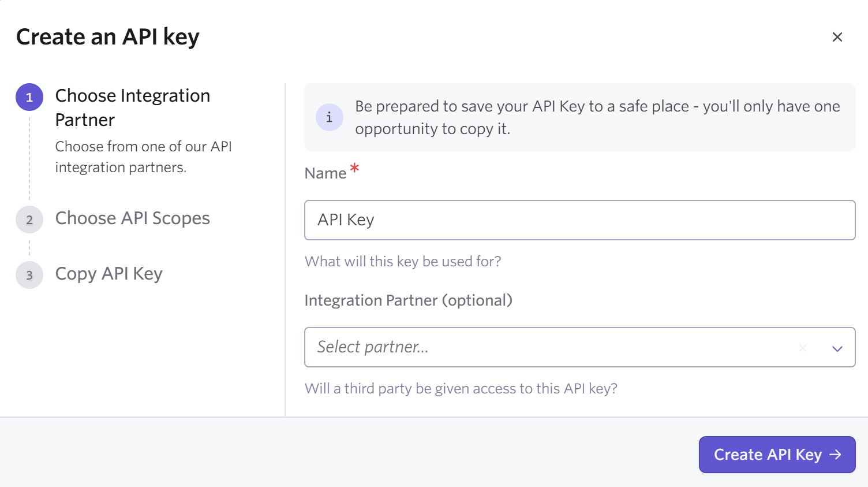Click the 'Will a third party be given access' hint
The width and height of the screenshot is (868, 487).
(x=461, y=389)
